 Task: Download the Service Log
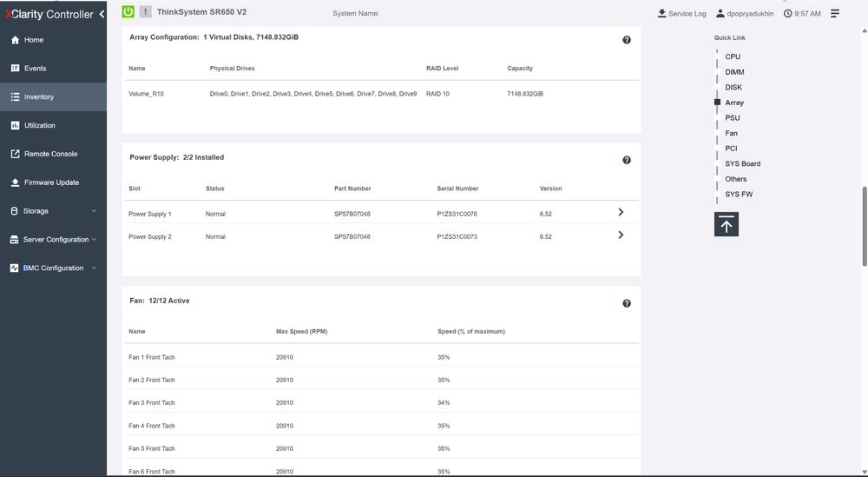pos(681,13)
